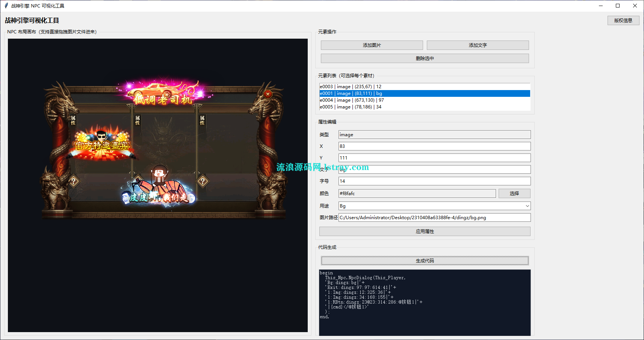Click 添加图片 button

pos(372,45)
